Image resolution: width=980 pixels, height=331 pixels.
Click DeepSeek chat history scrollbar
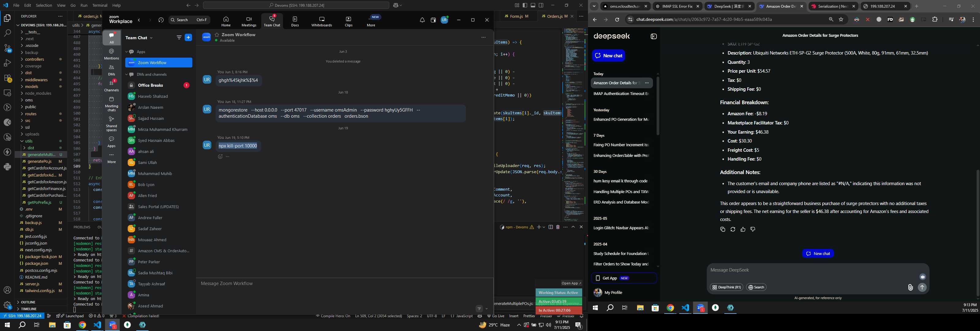[658, 106]
